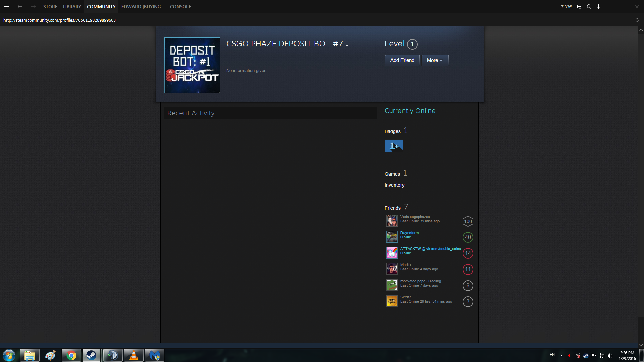Open the account profile icon
This screenshot has width=644, height=362.
(589, 7)
